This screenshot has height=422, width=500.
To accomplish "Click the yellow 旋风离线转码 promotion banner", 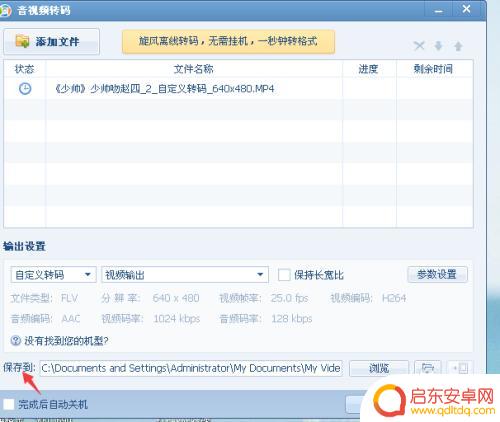I will tap(228, 42).
